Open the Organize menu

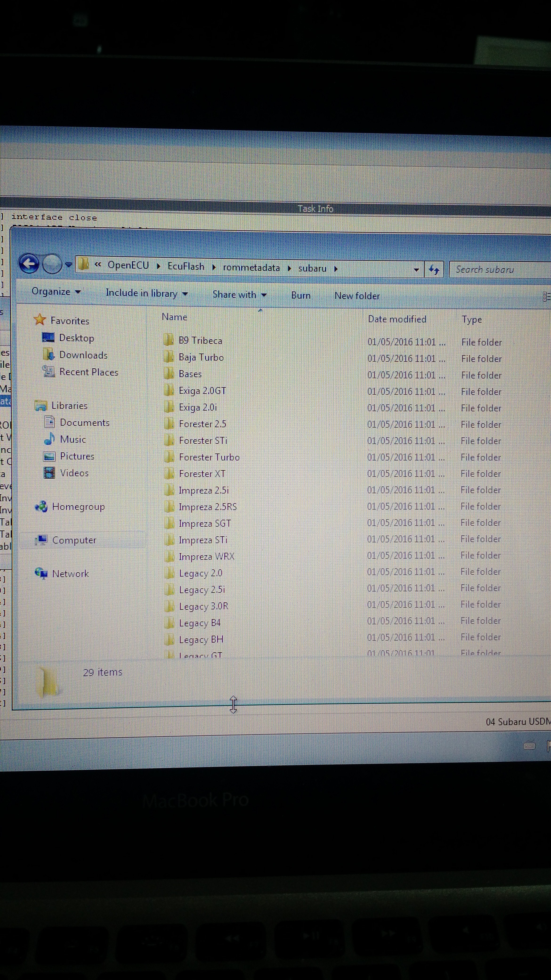[56, 292]
